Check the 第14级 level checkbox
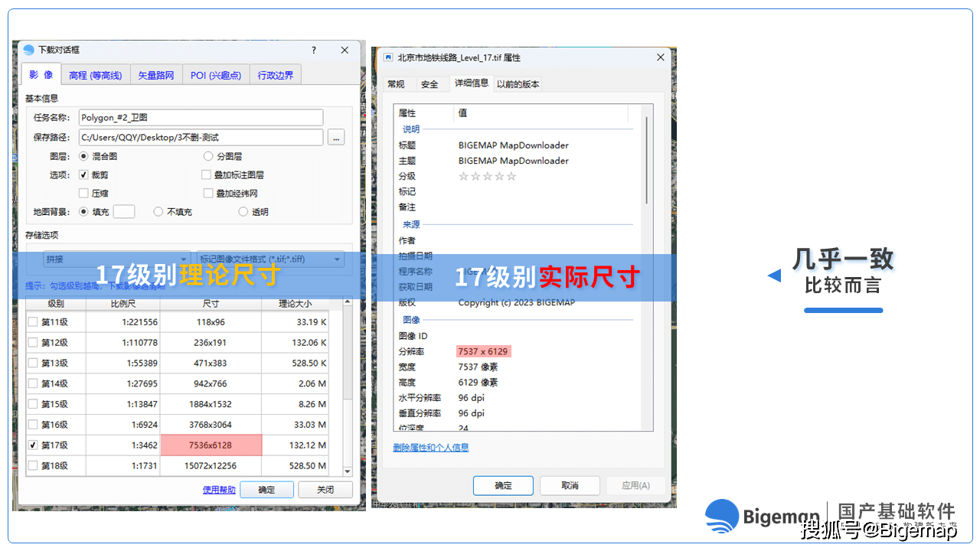The height and width of the screenshot is (551, 980). coord(33,383)
